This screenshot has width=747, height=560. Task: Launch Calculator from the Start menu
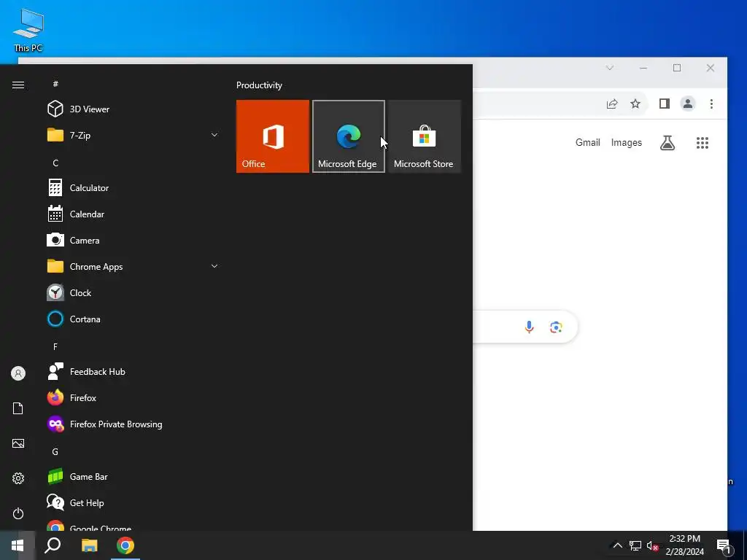click(x=133, y=187)
